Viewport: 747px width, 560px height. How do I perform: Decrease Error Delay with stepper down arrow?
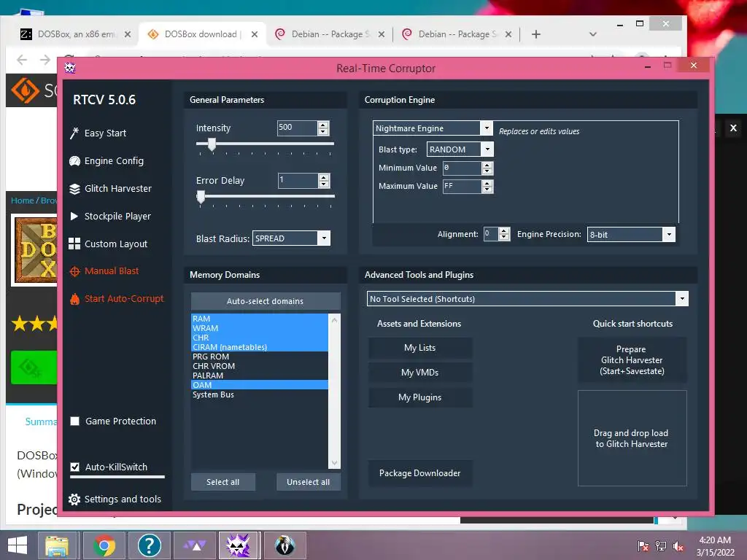[323, 184]
